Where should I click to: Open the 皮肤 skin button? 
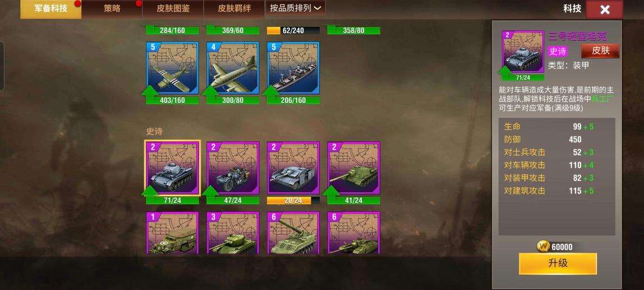(600, 51)
